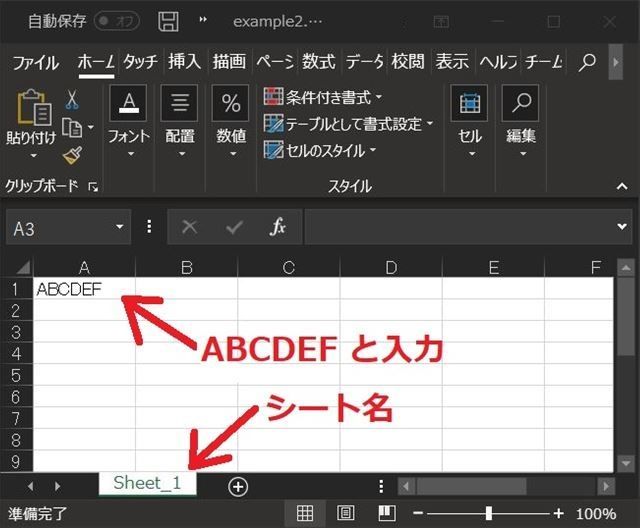
Task: Click next sheet navigation arrow
Action: point(57,486)
